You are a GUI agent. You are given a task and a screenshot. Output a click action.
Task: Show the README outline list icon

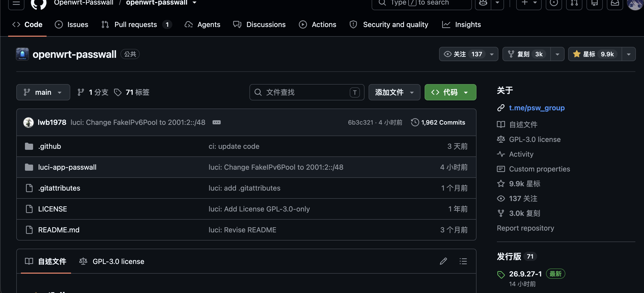point(463,261)
